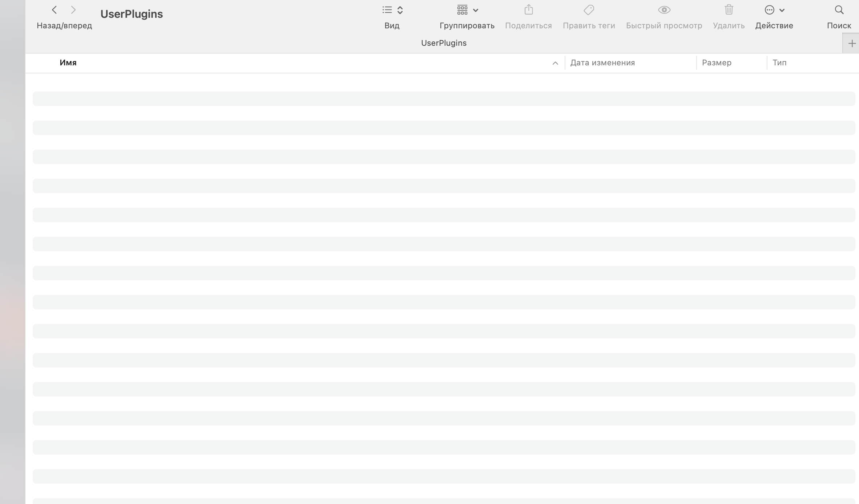Click the Delete (Удалить) trash icon
Viewport: 859px width, 504px height.
click(729, 10)
